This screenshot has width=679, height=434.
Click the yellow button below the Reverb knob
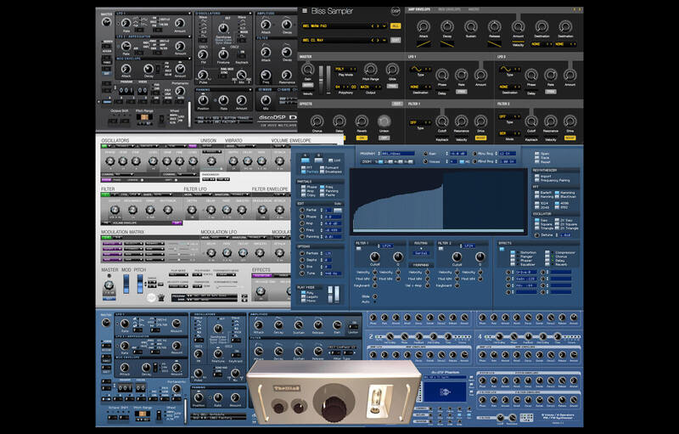click(x=362, y=138)
